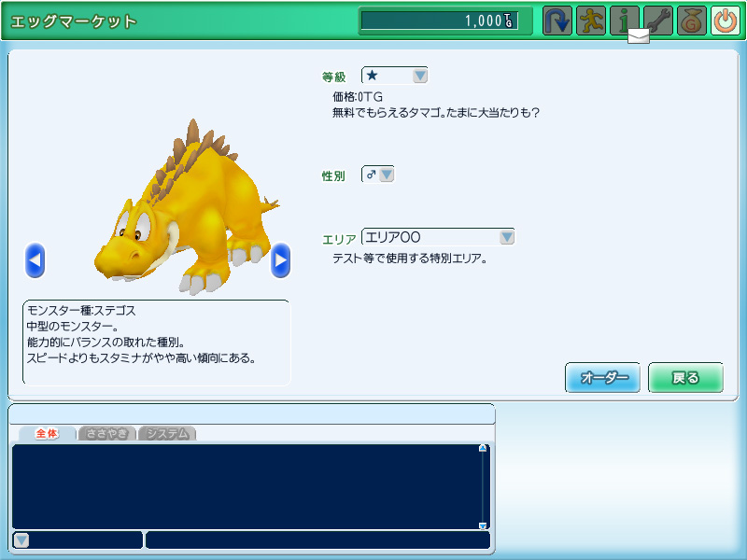The height and width of the screenshot is (560, 747).
Task: Click the chat message input field
Action: coord(317,540)
